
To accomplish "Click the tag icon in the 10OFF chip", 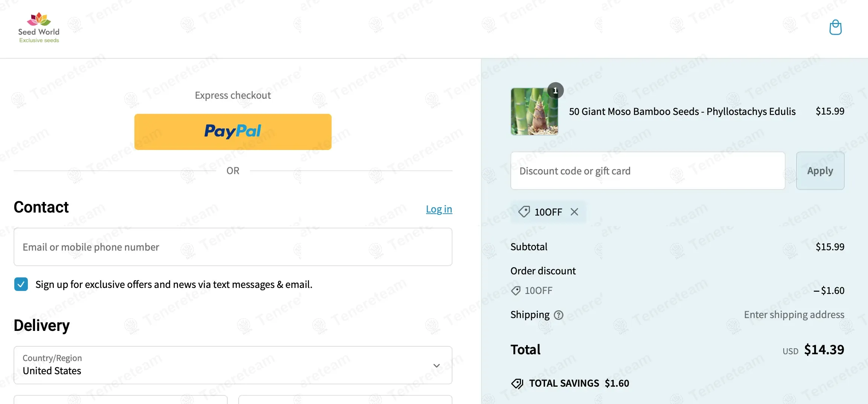I will tap(524, 212).
